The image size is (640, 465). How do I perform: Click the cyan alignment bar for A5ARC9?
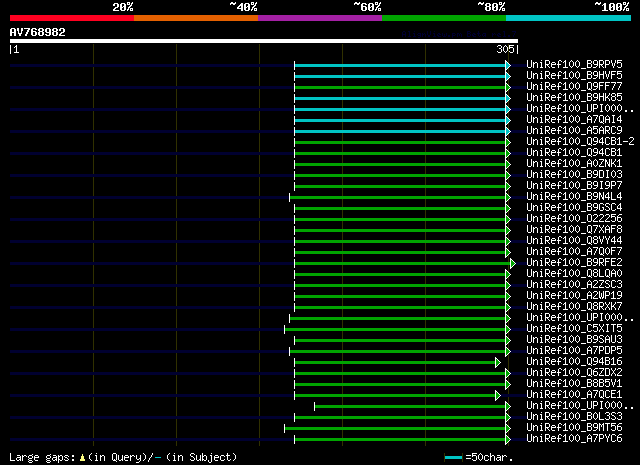[400, 131]
